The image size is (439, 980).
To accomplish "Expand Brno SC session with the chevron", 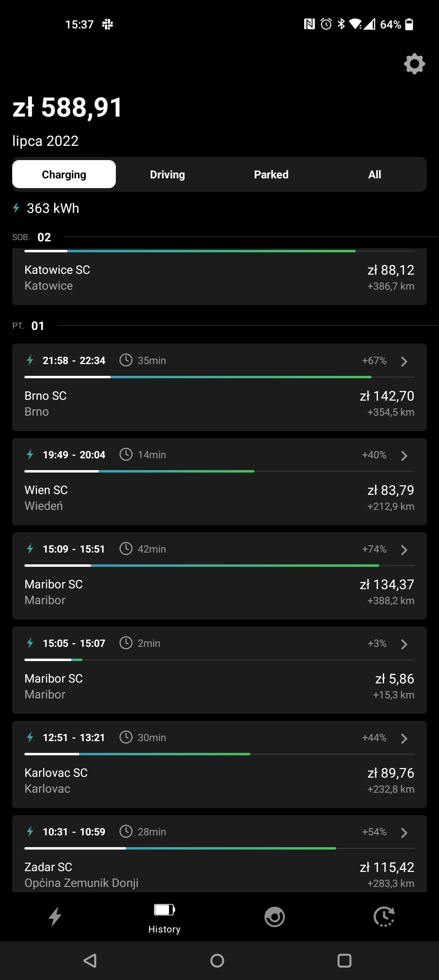I will 404,361.
